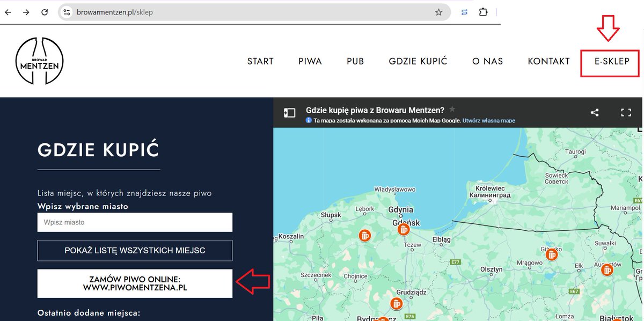The height and width of the screenshot is (321, 644).
Task: Open the PIWA menu item
Action: pos(310,61)
